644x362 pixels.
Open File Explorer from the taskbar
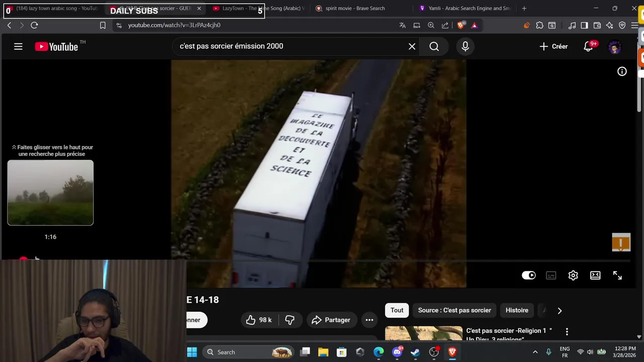pos(323,352)
